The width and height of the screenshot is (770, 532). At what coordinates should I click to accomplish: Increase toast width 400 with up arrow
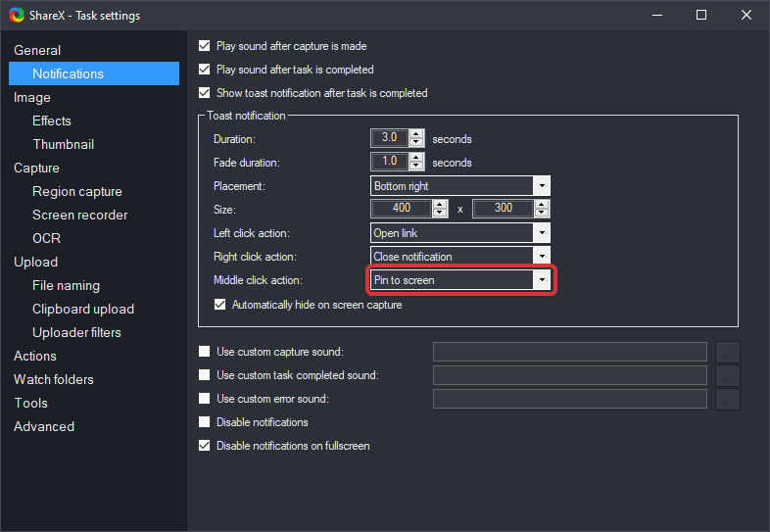(440, 204)
